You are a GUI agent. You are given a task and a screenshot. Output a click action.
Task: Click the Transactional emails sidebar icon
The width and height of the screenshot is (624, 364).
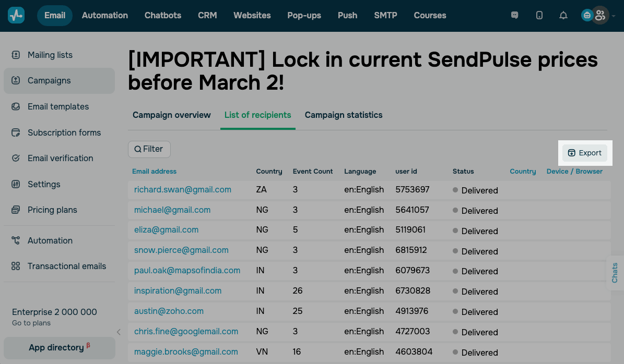16,266
